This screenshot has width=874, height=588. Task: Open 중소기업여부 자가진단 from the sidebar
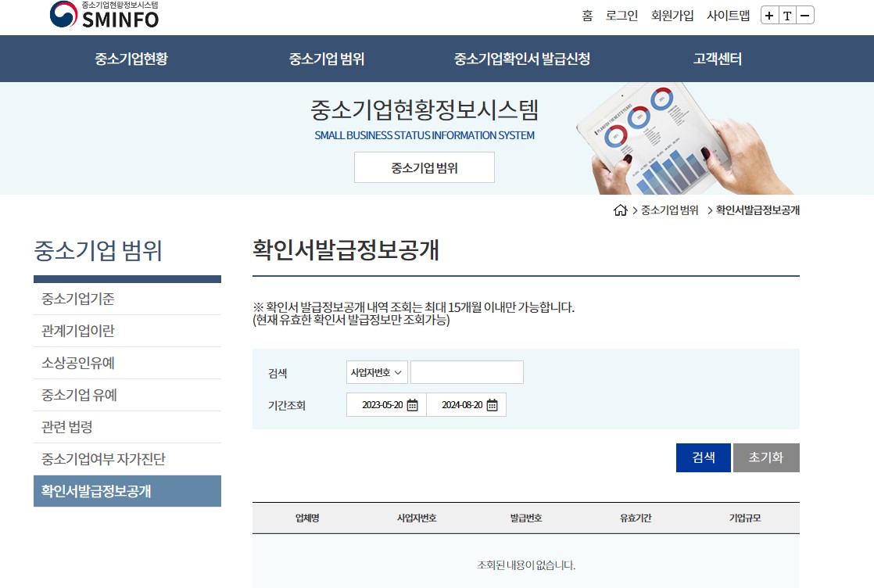(x=127, y=459)
